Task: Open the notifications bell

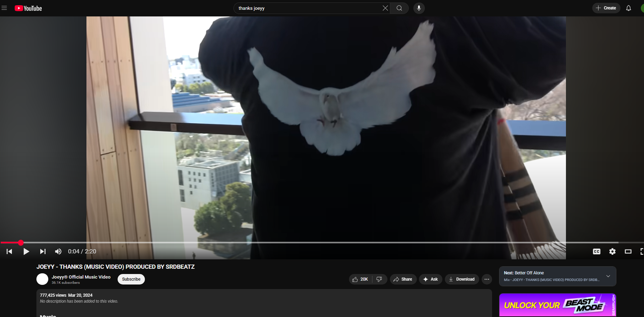Action: tap(628, 8)
